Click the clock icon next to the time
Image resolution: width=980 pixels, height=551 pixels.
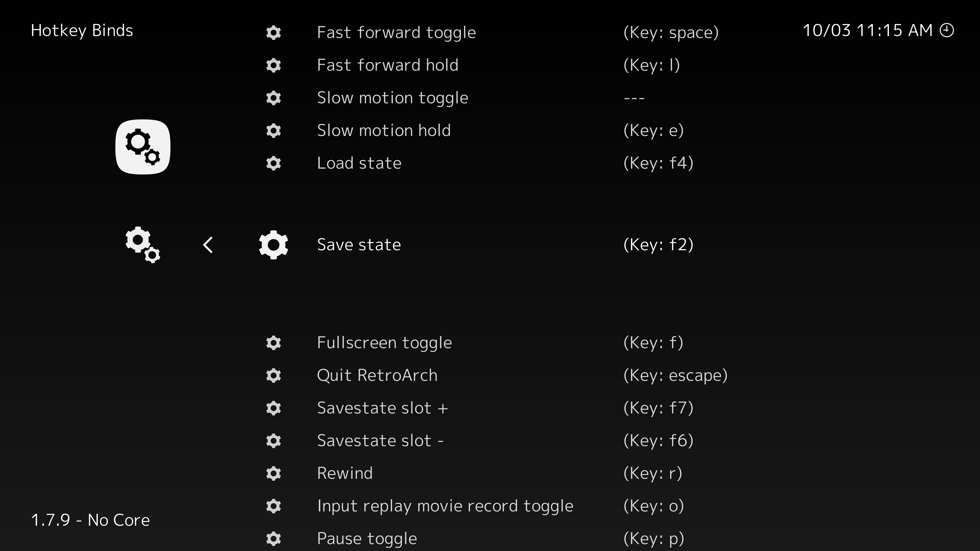[947, 30]
